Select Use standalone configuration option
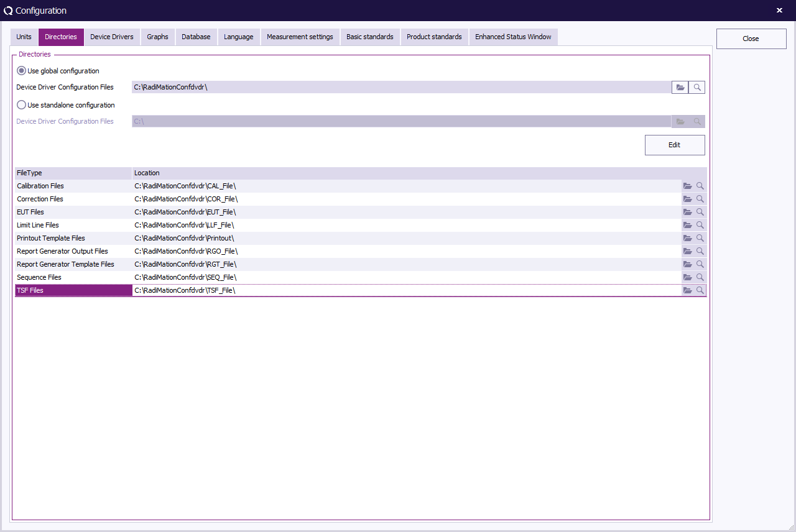 pos(66,105)
